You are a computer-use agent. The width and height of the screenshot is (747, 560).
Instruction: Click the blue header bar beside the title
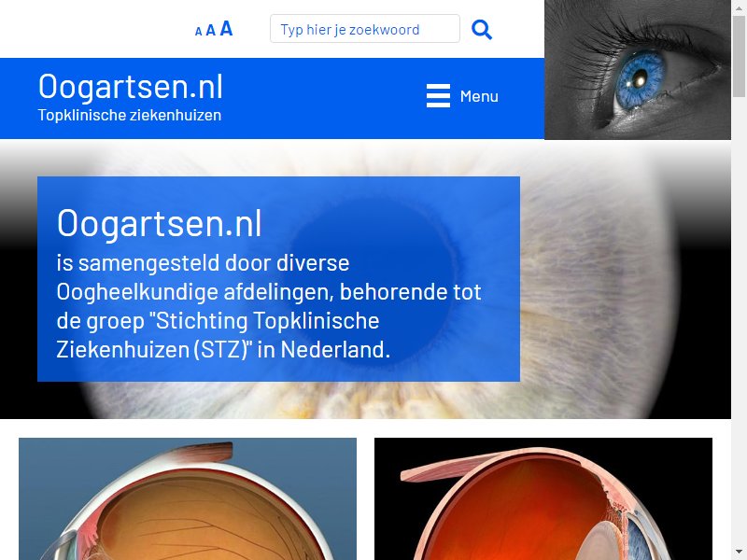324,98
